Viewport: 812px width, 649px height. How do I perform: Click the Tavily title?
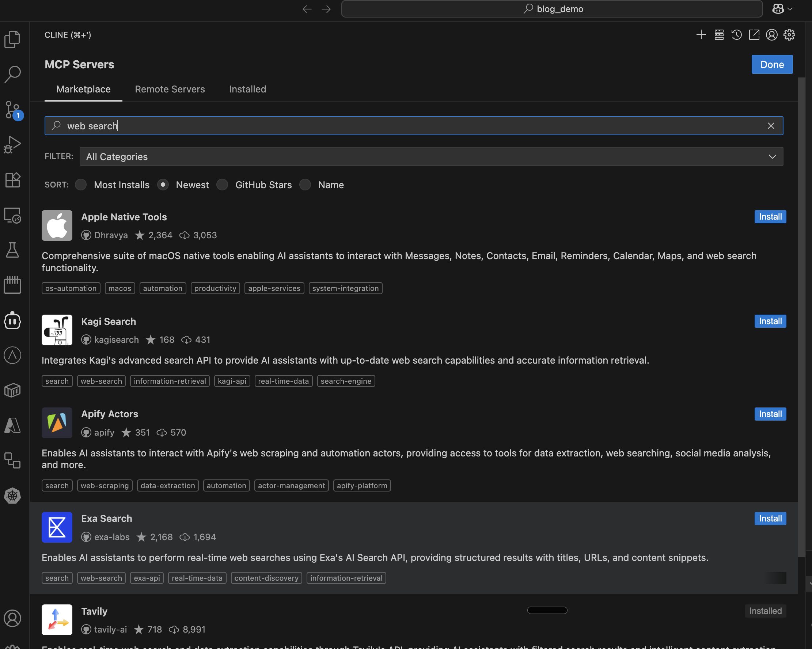[x=94, y=611]
